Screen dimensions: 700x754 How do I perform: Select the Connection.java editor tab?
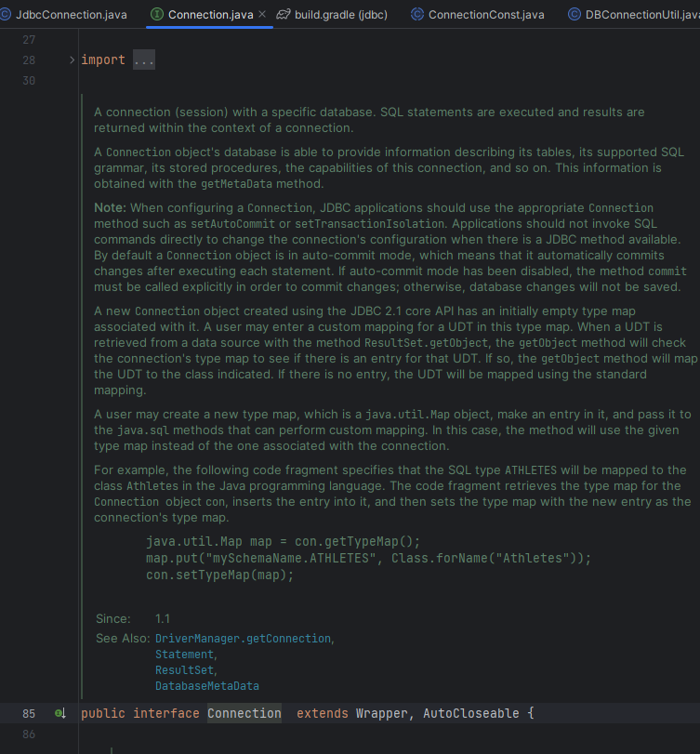(x=210, y=15)
